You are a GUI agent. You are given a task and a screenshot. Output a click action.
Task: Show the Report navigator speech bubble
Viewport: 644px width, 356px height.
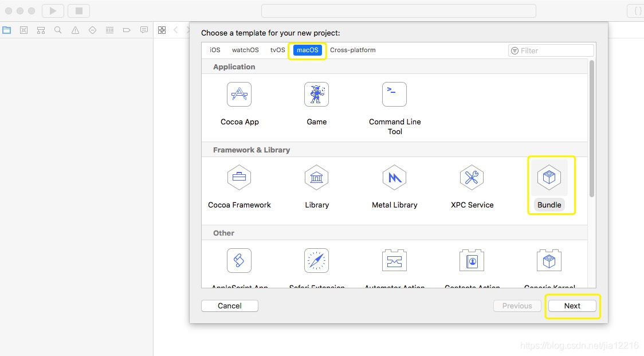(x=144, y=30)
